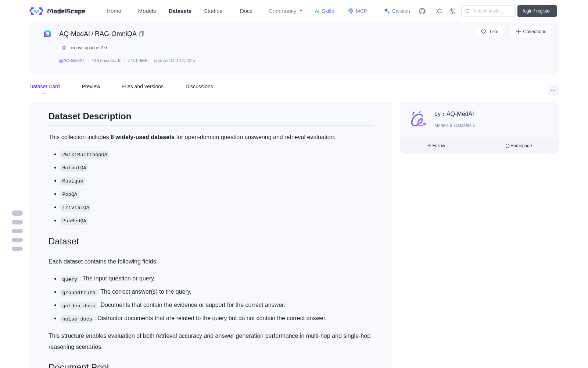
Task: Switch to the Discussions tab
Action: pyautogui.click(x=199, y=86)
